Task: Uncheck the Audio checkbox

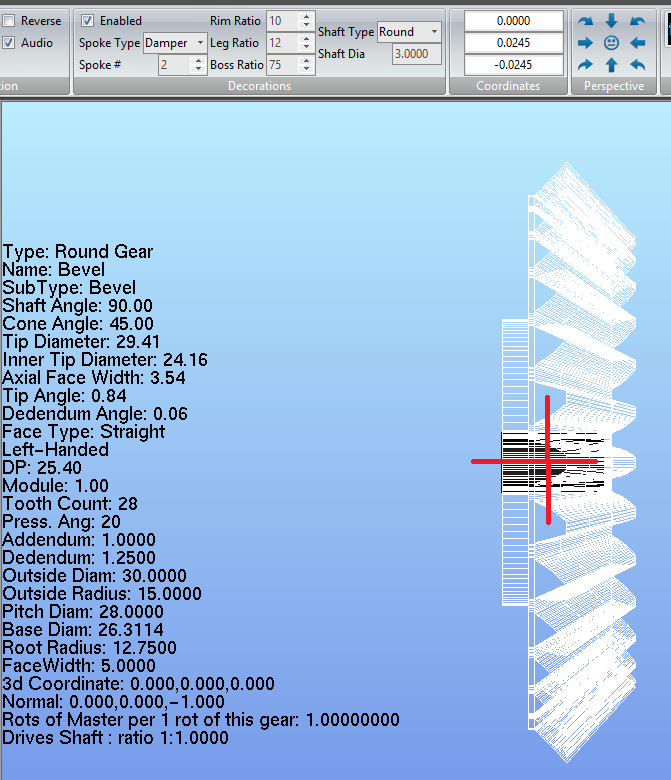Action: [x=9, y=43]
